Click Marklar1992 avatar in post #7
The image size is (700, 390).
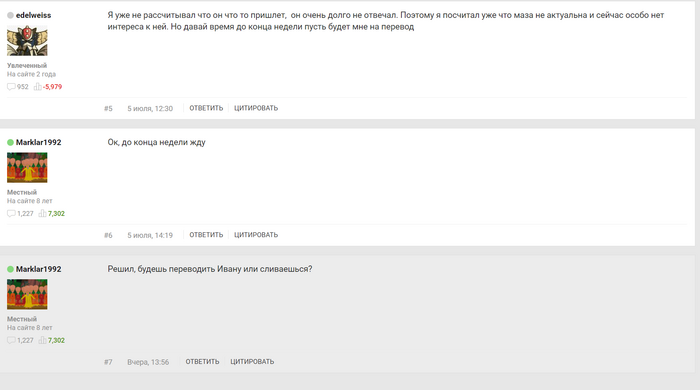pyautogui.click(x=27, y=295)
